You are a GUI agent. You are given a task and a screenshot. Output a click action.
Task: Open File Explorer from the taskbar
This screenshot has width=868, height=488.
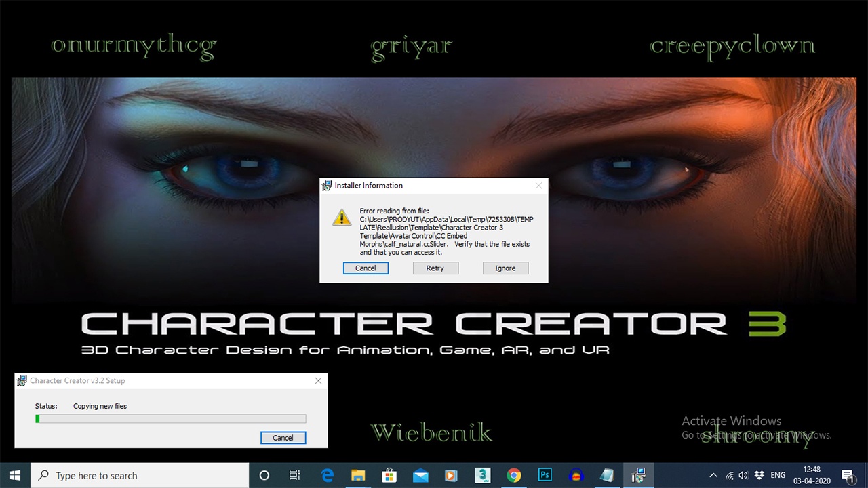point(358,475)
